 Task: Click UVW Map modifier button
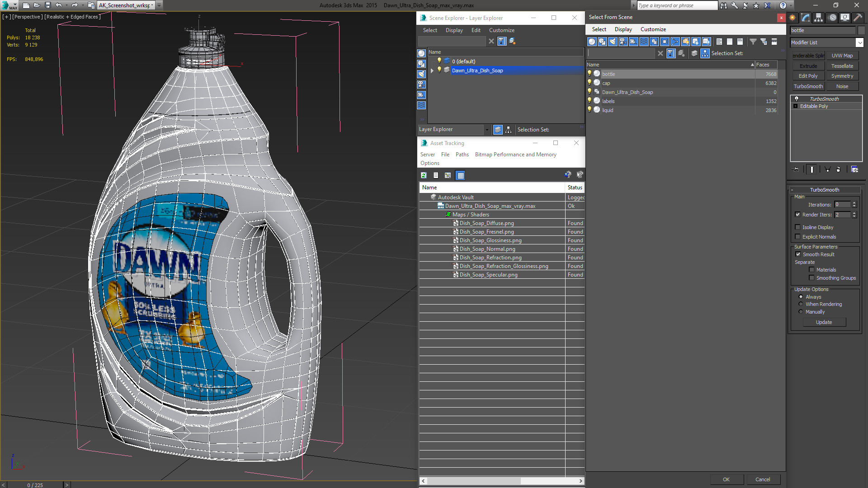coord(842,56)
